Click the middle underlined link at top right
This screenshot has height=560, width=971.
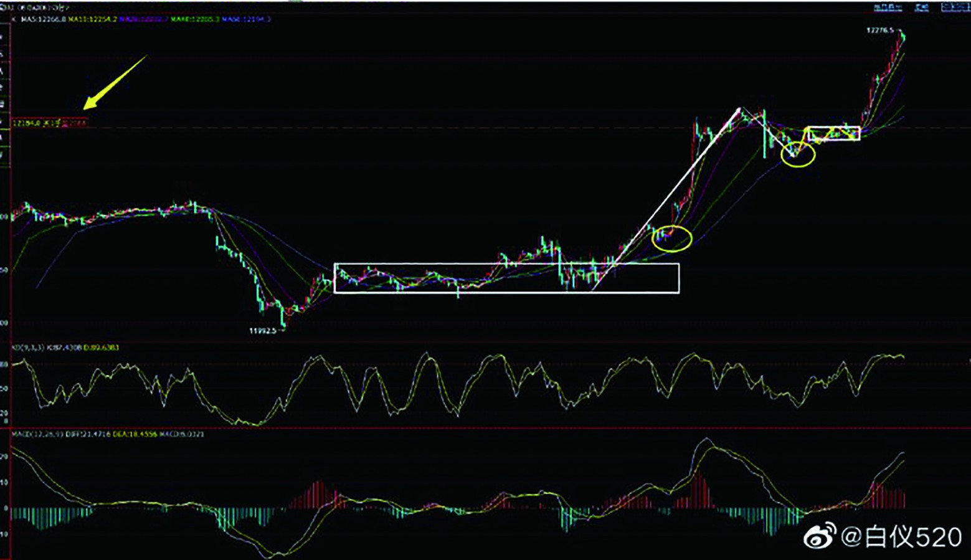tap(922, 7)
